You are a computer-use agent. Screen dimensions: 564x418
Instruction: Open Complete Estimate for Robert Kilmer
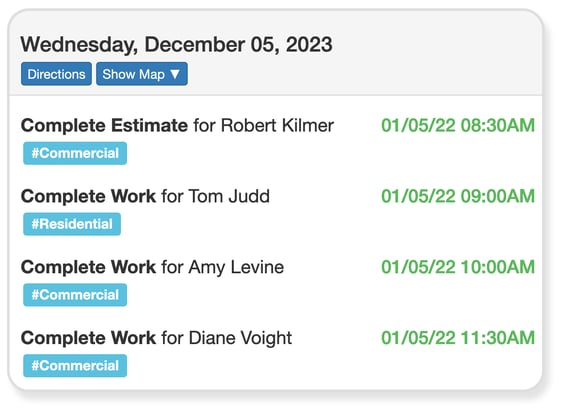point(177,126)
